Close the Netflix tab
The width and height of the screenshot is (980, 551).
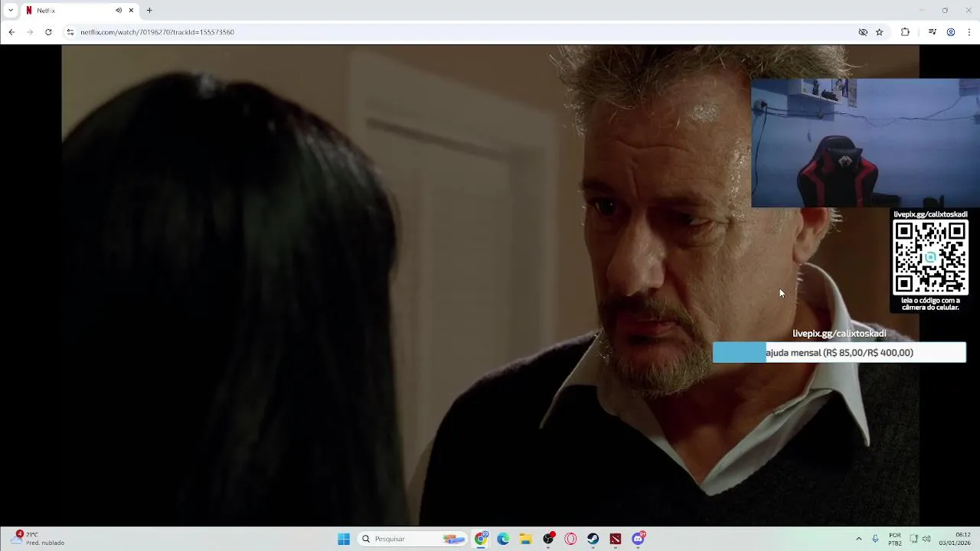click(x=131, y=11)
